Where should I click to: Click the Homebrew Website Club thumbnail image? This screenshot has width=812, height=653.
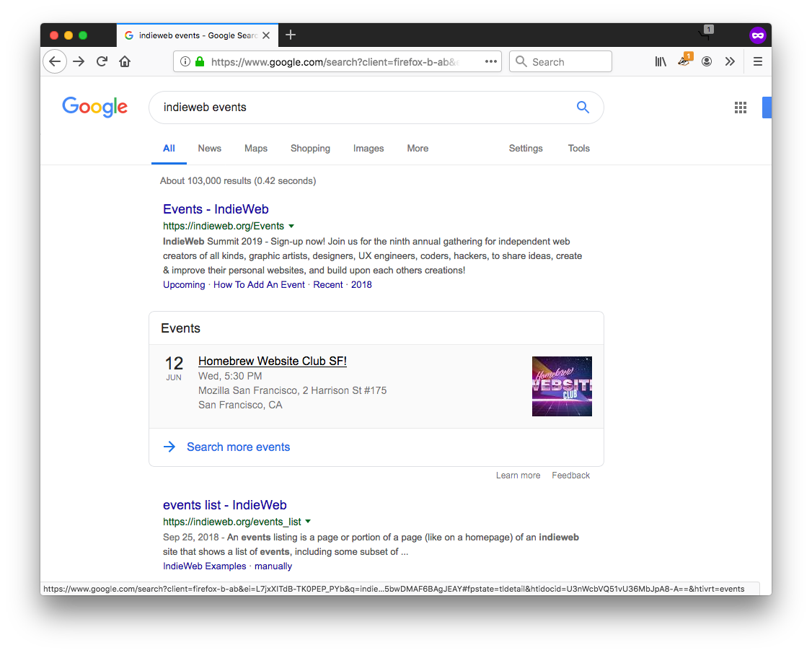(x=562, y=386)
